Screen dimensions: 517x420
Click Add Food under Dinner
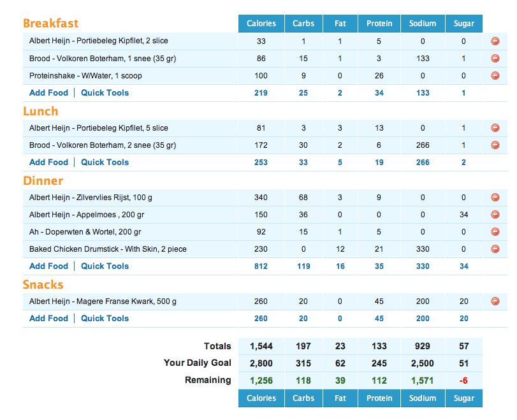(48, 266)
